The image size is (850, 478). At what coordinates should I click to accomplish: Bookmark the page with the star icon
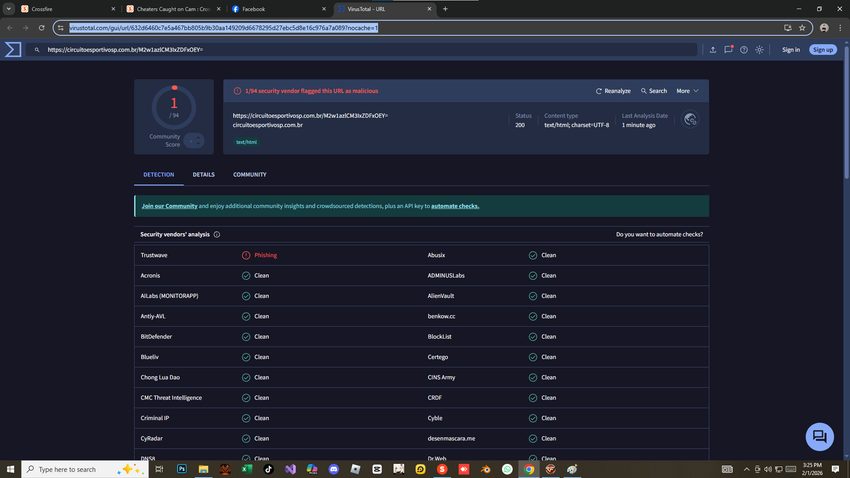pyautogui.click(x=803, y=28)
